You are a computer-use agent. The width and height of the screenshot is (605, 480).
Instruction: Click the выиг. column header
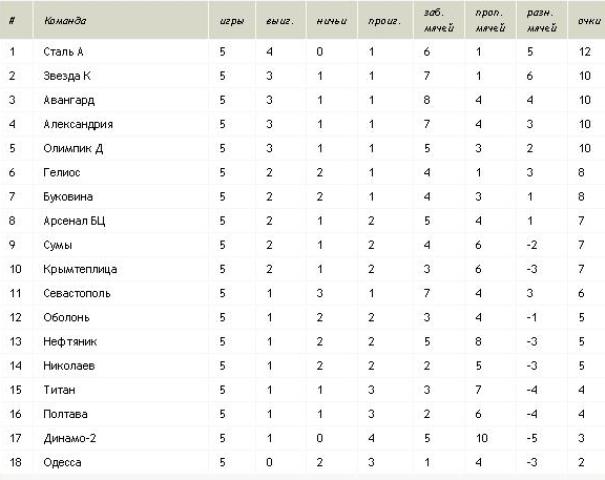[280, 21]
